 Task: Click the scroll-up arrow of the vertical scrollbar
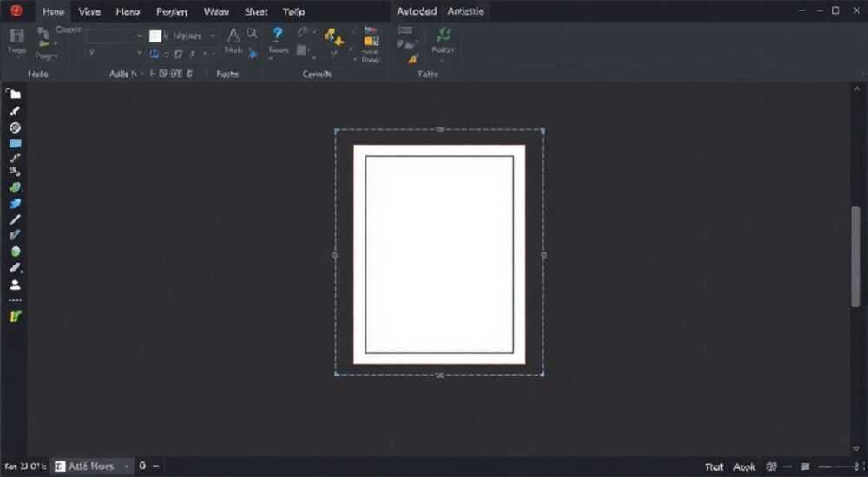click(x=857, y=88)
